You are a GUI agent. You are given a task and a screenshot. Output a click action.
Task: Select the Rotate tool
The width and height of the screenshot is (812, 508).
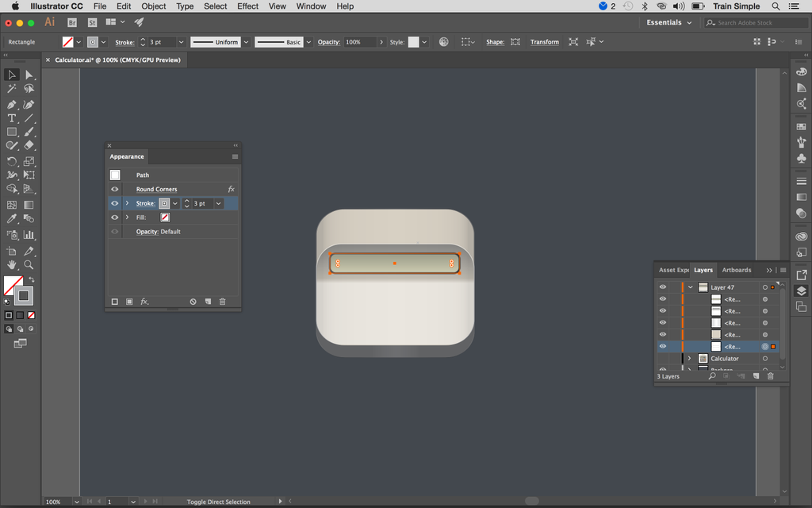click(x=11, y=160)
